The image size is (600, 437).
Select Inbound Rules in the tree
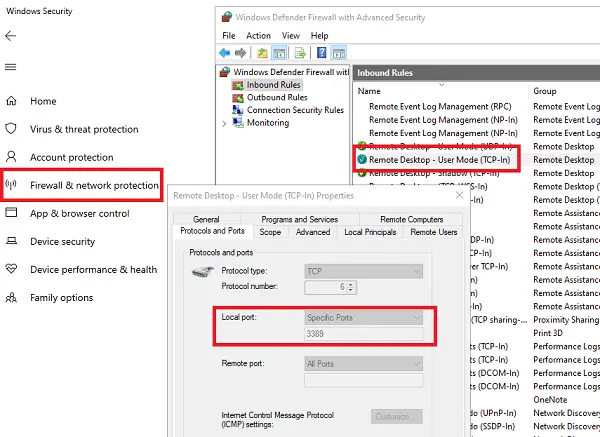tap(273, 85)
